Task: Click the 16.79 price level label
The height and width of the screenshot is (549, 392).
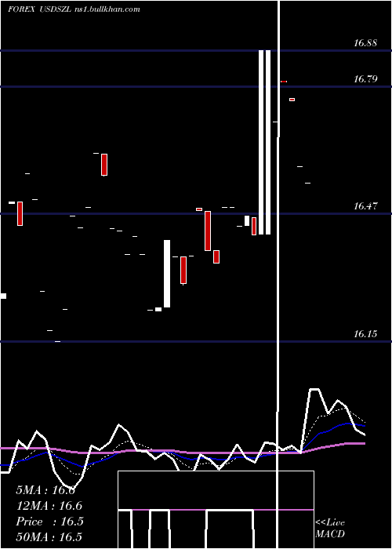Action: point(365,78)
